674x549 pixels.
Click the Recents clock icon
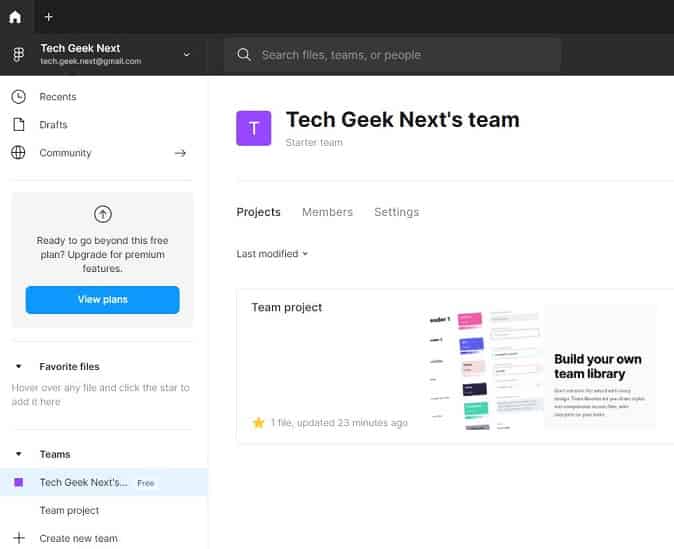click(x=18, y=97)
